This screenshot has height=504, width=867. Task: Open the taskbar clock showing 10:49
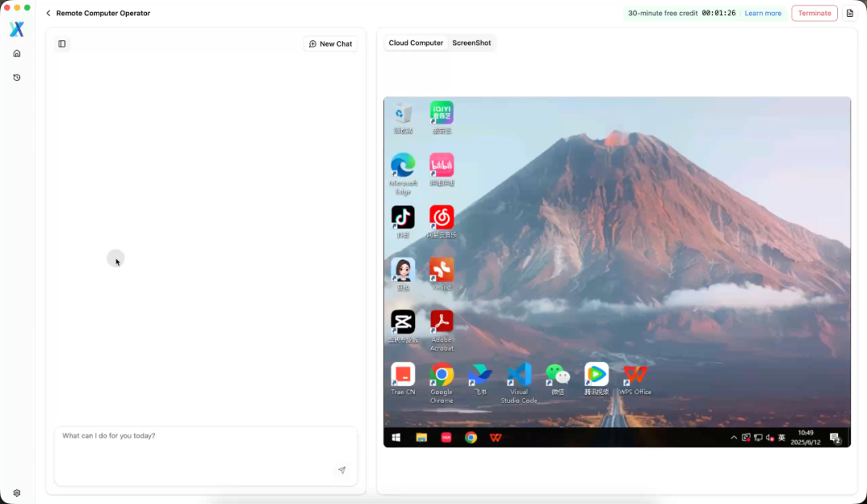[x=806, y=437]
